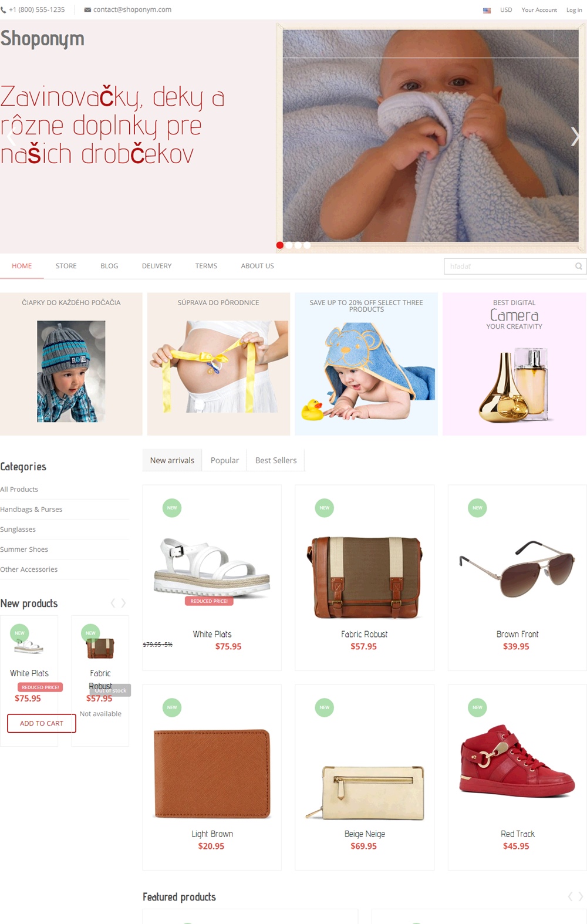This screenshot has width=587, height=924.
Task: Select the first red slider dot
Action: [x=280, y=245]
